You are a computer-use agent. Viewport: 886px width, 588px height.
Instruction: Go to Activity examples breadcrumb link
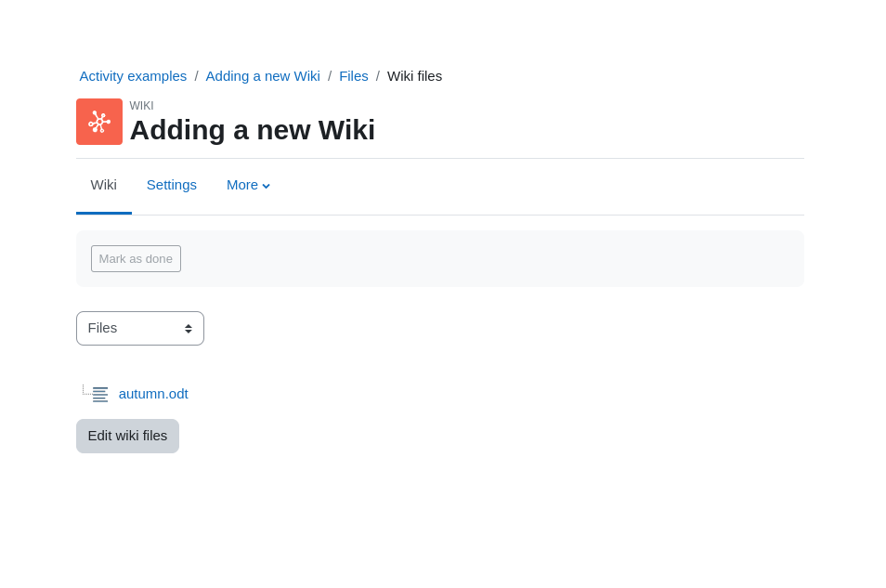(x=133, y=76)
